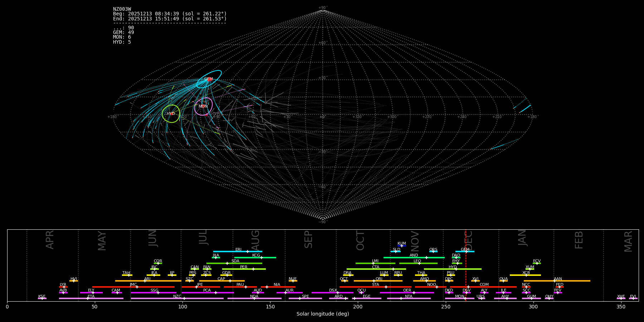
Task: Click the ETA pink activity bar
Action: point(91,298)
